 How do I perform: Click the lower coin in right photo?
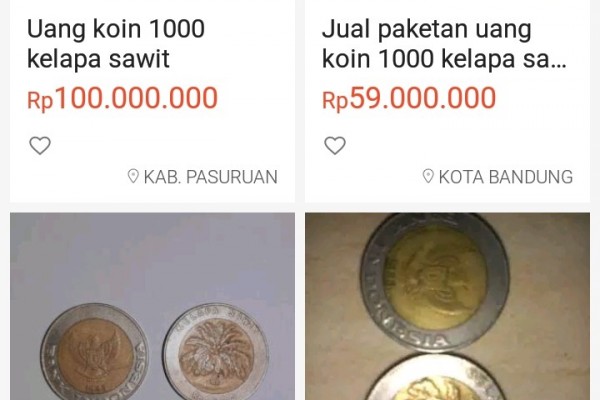point(437,377)
